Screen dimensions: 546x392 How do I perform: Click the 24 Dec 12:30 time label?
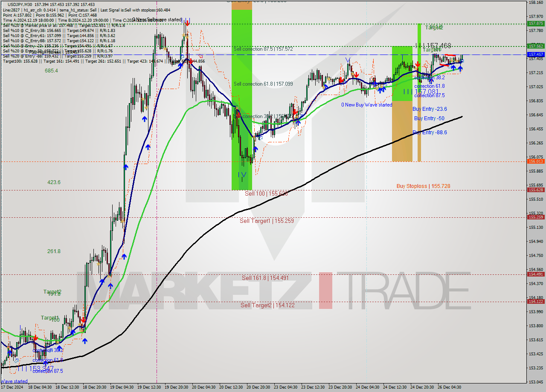tap(395, 387)
